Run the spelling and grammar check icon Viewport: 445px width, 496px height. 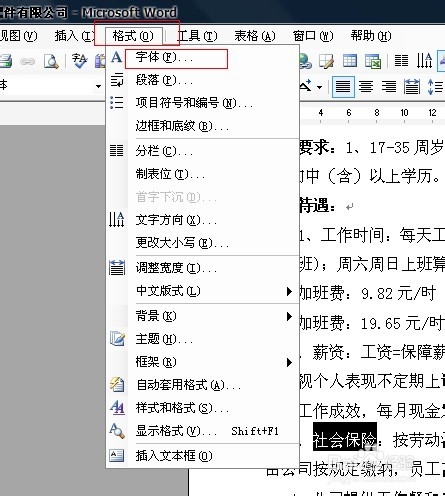(x=79, y=61)
